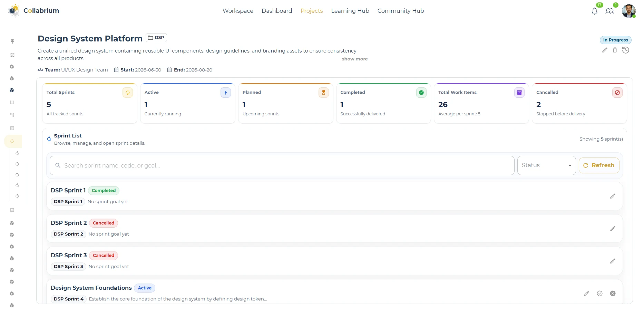The width and height of the screenshot is (644, 315).
Task: Edit DSP Sprint 2 via its pencil
Action: (613, 229)
